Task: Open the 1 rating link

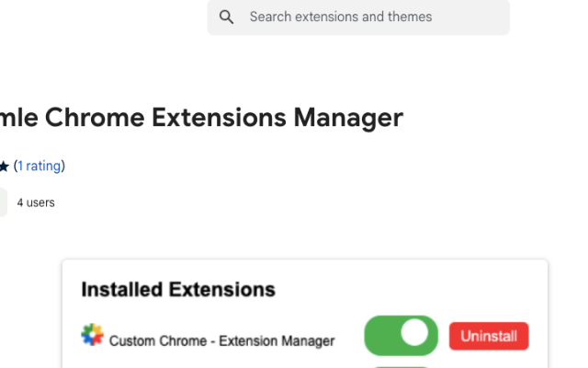Action: click(x=40, y=166)
